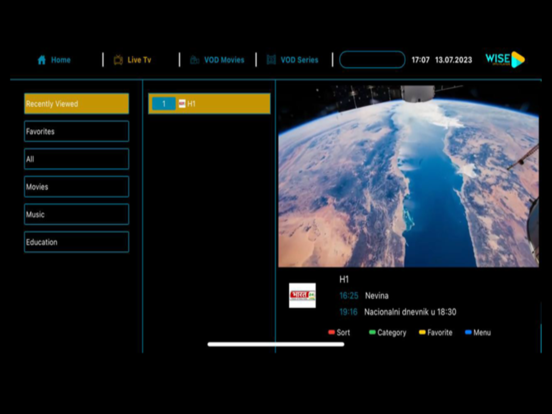The height and width of the screenshot is (414, 552).
Task: Select the Favorites category
Action: [x=76, y=131]
